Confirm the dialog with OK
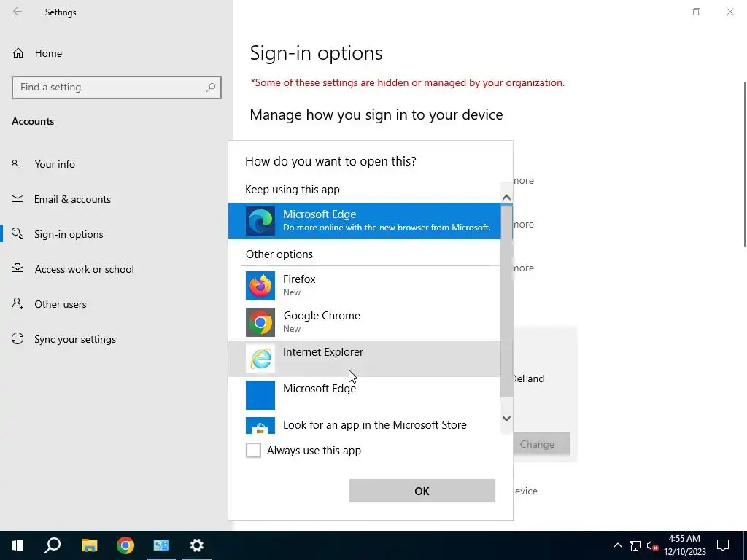The image size is (747, 560). 422,491
